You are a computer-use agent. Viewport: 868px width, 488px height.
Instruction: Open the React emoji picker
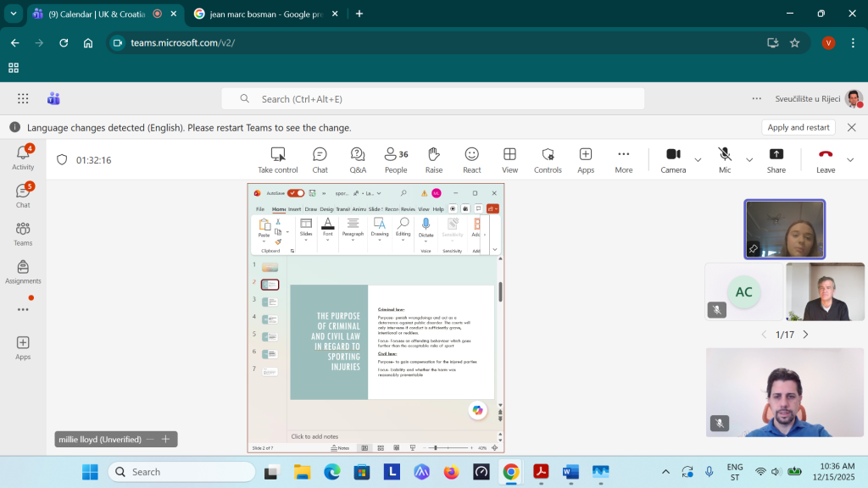(x=472, y=158)
